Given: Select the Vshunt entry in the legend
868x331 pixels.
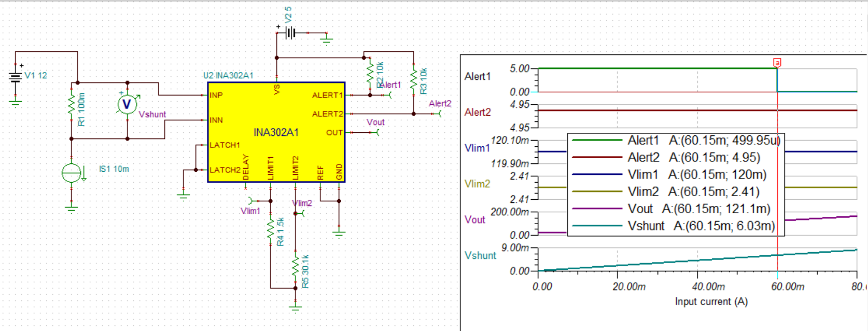Looking at the screenshot, I should [673, 226].
